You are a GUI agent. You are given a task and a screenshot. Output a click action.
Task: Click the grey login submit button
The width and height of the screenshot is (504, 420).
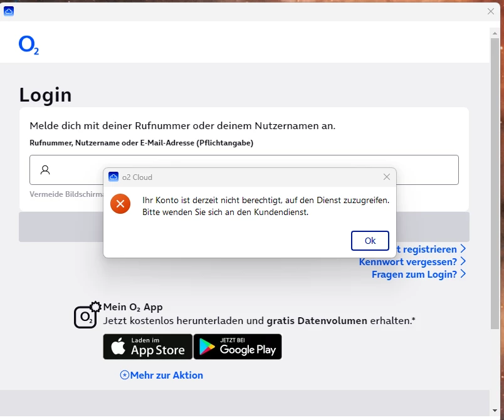pyautogui.click(x=244, y=227)
